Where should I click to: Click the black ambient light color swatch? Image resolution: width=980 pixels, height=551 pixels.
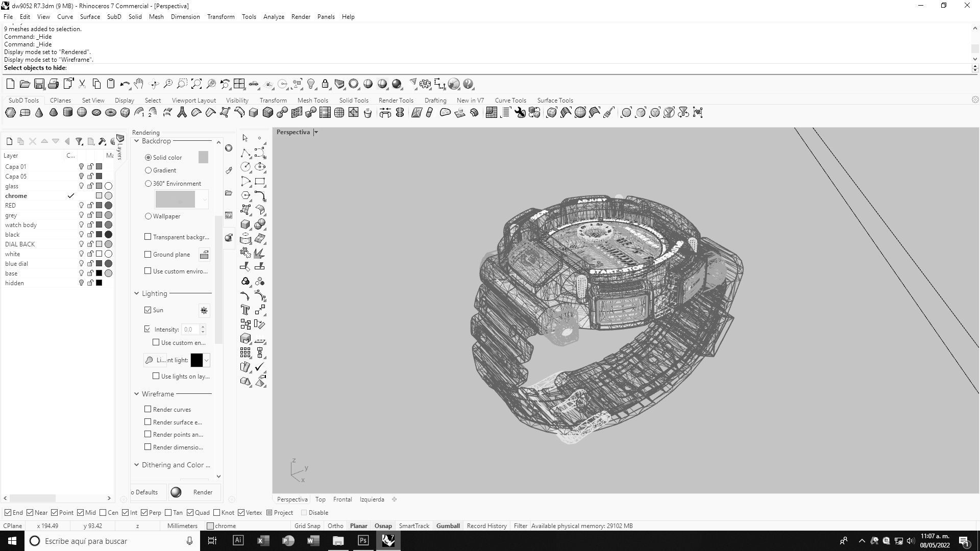click(197, 361)
